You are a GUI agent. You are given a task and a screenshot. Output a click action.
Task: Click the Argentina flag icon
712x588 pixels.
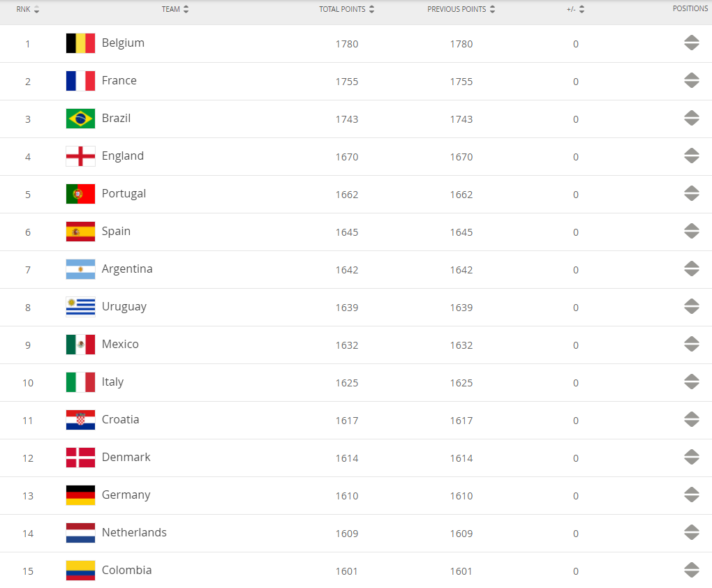[80, 269]
